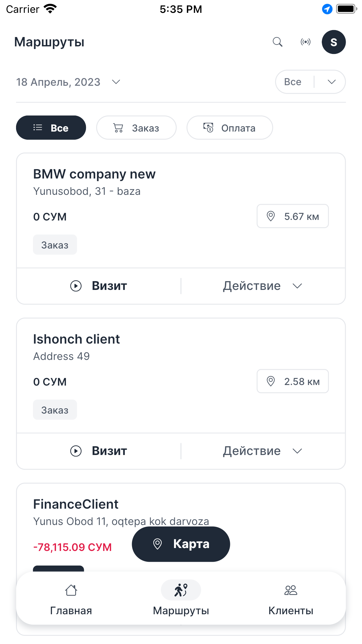Open the Карта map button
Screen dimensions: 362x644
(181, 544)
